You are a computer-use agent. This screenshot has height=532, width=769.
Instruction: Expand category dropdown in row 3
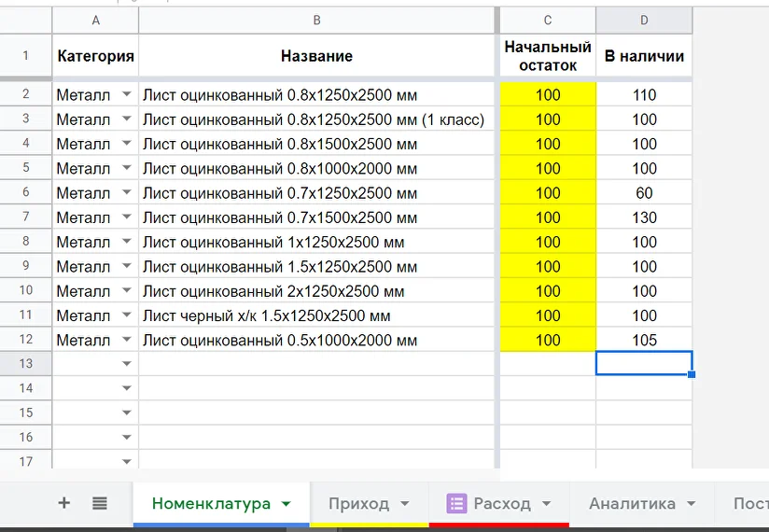127,119
